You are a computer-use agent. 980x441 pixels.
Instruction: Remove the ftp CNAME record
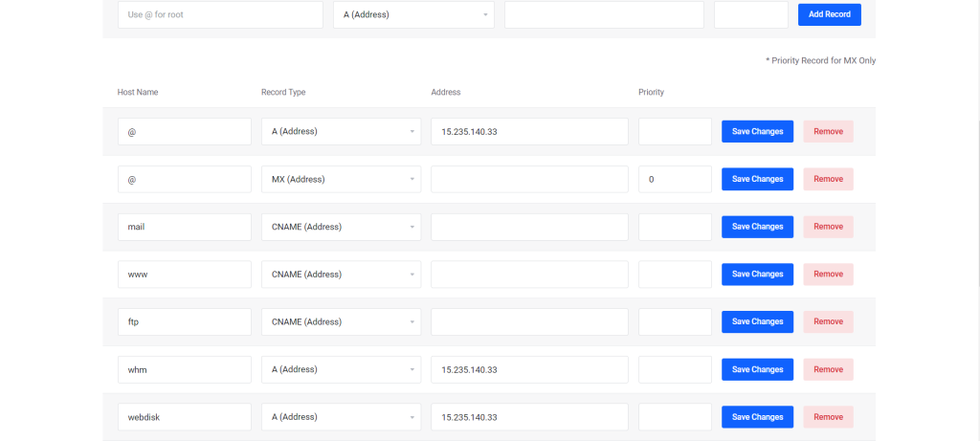click(828, 321)
